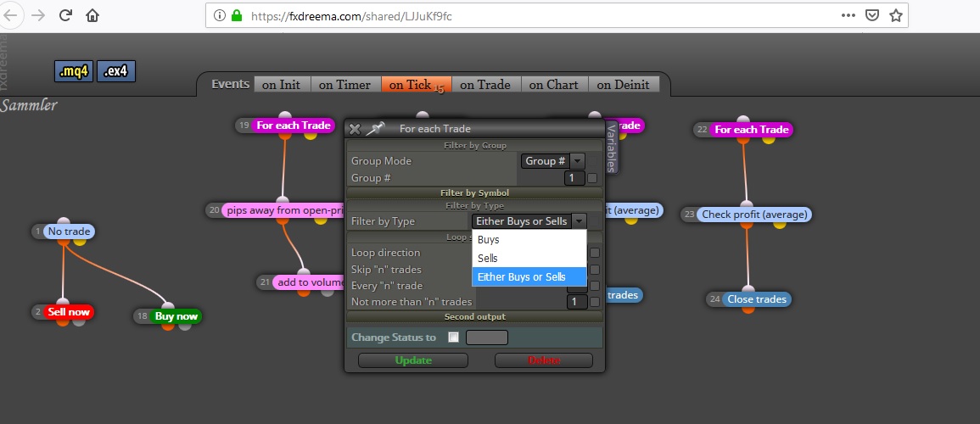The width and height of the screenshot is (980, 424).
Task: Collapse the Filter by Type section header
Action: (x=474, y=205)
